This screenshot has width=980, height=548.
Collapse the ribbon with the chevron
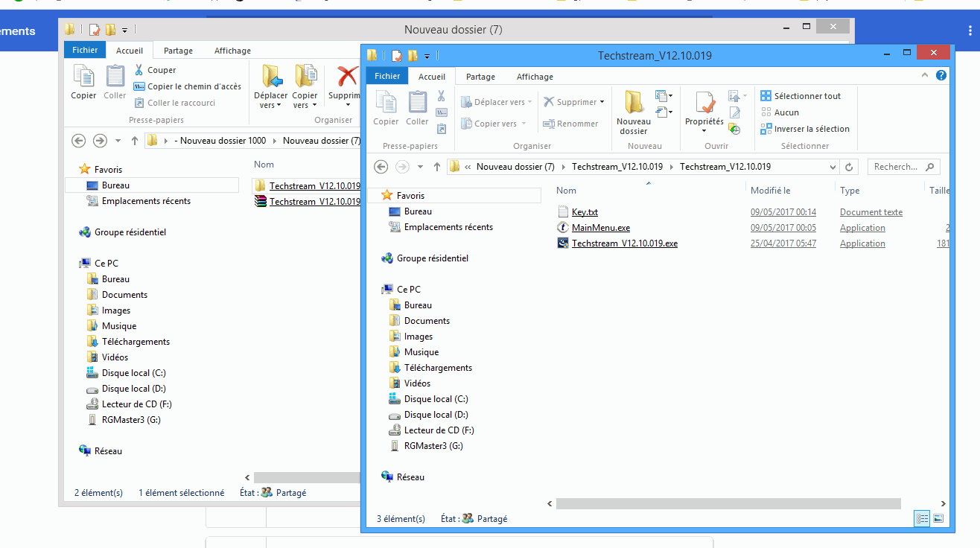(926, 76)
